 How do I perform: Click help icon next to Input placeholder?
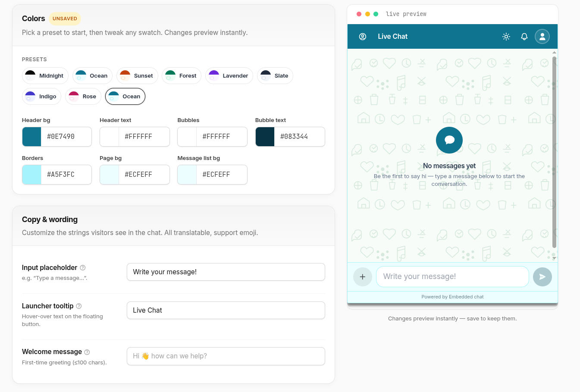tap(83, 268)
